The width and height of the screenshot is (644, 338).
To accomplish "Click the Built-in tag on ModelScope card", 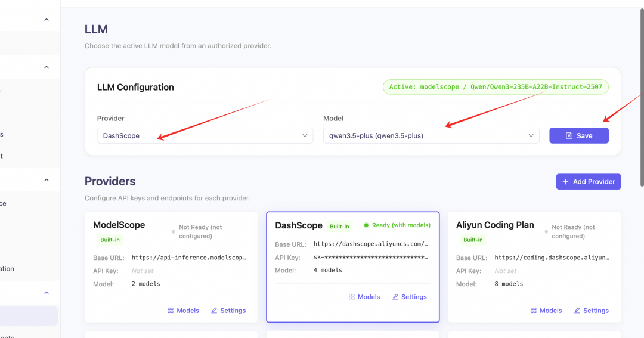I will [x=110, y=240].
